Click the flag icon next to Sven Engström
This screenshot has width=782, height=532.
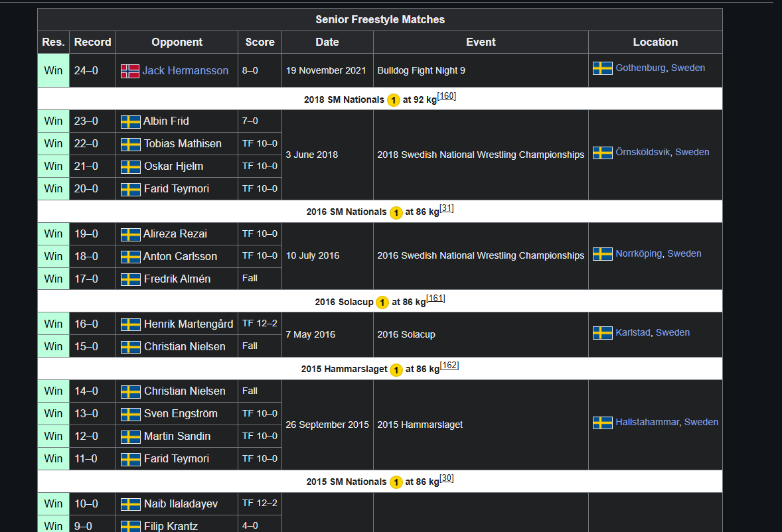(x=131, y=415)
